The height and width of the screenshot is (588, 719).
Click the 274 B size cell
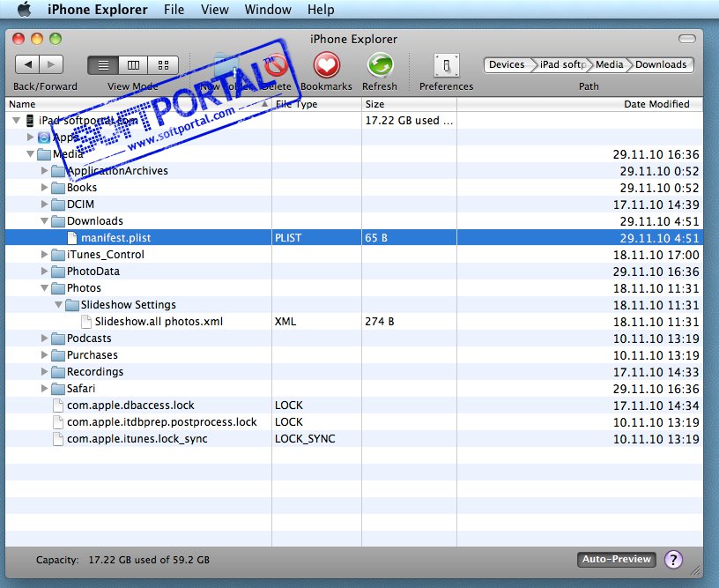[x=380, y=322]
